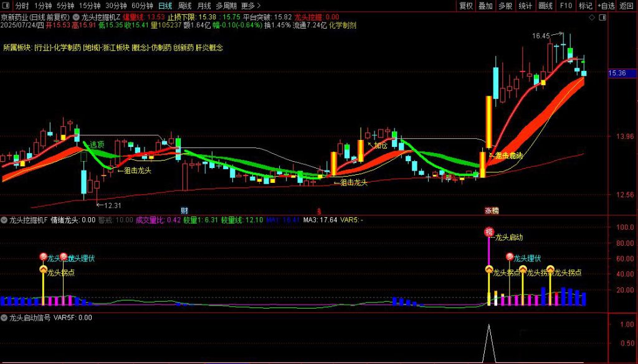This screenshot has width=638, height=364.
Task: Open the 更多 periods expander
Action: [x=250, y=6]
